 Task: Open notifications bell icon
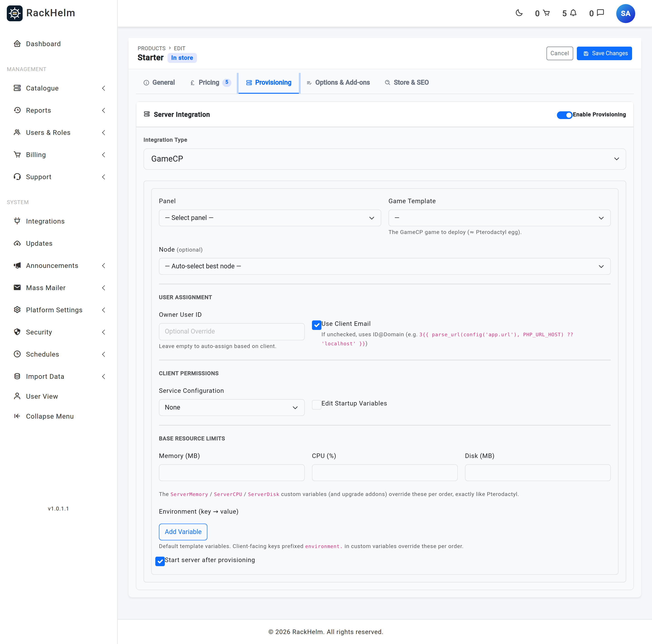pyautogui.click(x=573, y=13)
